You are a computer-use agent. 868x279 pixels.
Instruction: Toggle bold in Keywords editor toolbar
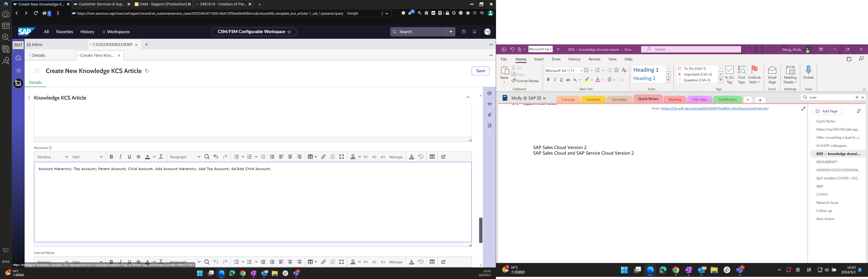pos(111,157)
